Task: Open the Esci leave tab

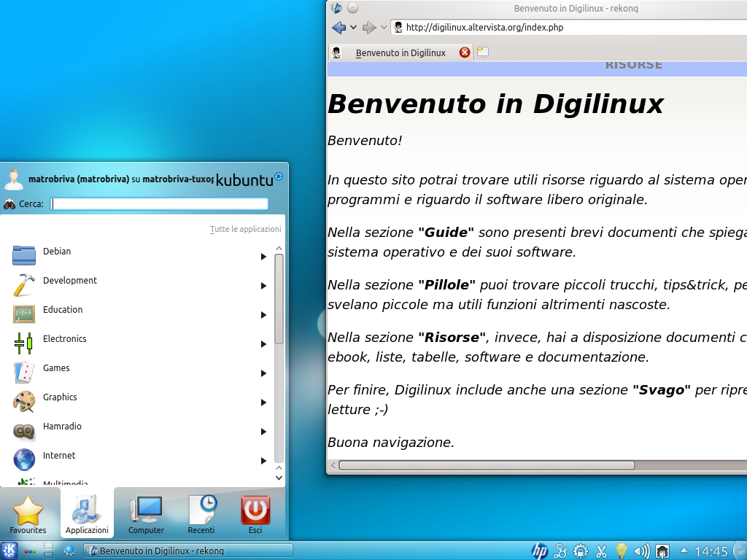Action: 255,514
